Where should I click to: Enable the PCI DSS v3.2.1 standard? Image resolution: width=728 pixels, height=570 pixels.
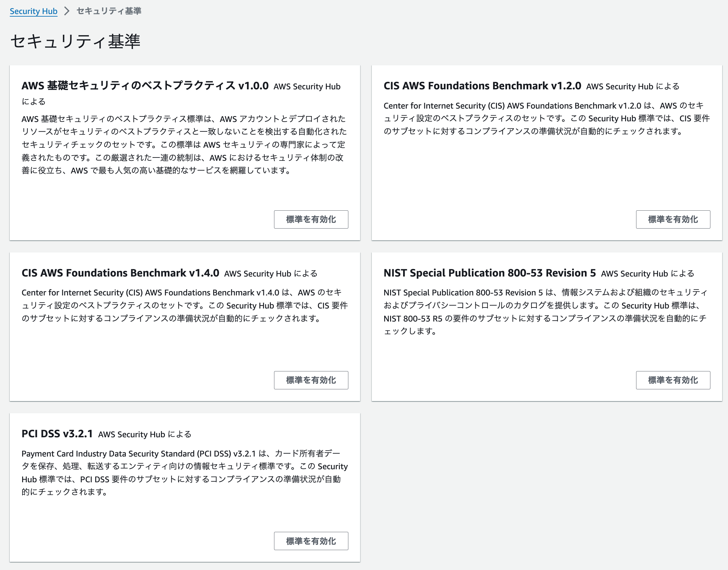pos(311,541)
